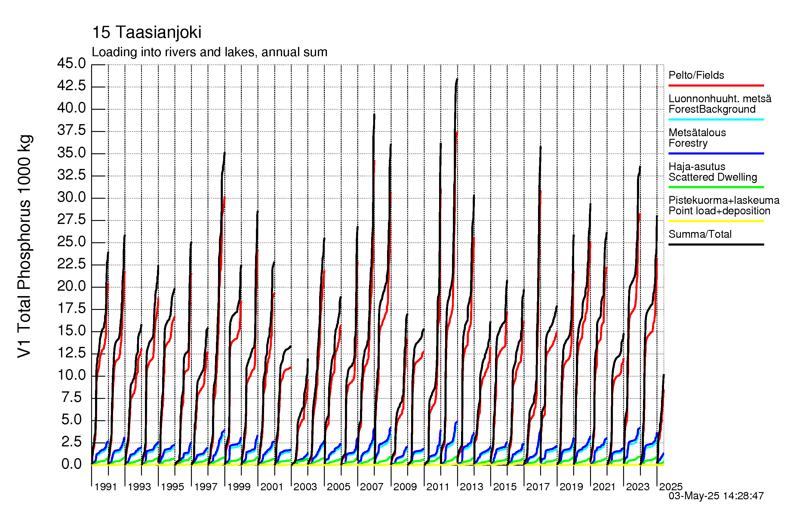Click the 'ForestBackground' legend label
Screen dimensions: 812x511
point(712,109)
